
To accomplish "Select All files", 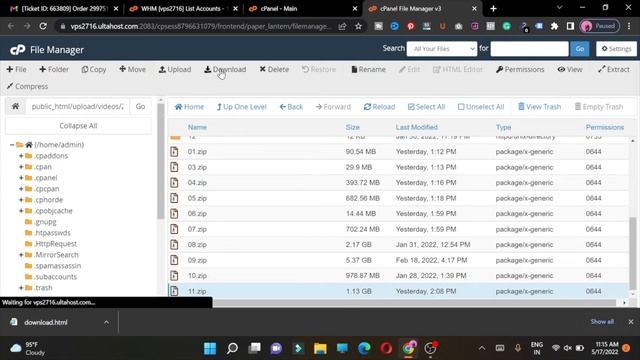I will [x=426, y=107].
